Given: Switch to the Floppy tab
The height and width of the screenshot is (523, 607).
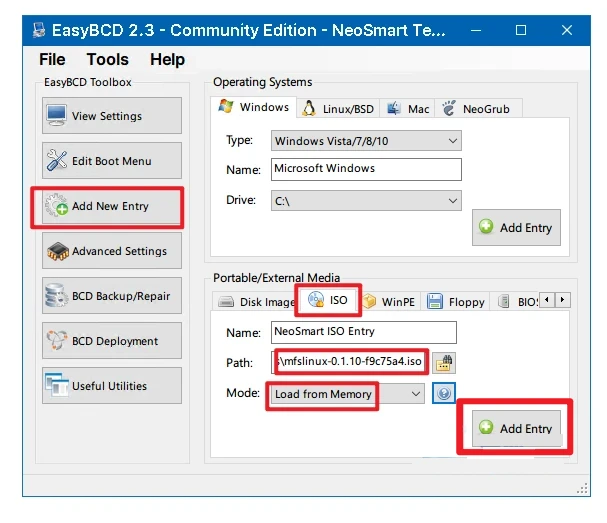Looking at the screenshot, I should click(x=455, y=302).
